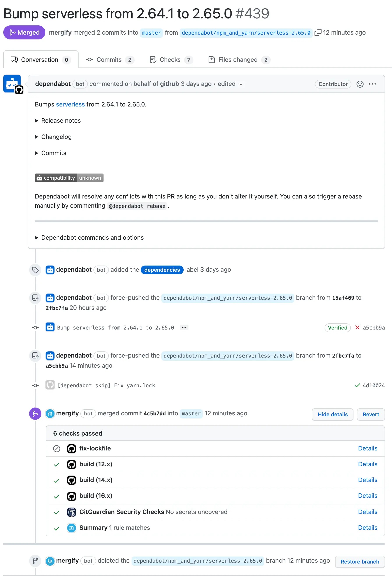Click the edited dropdown on the comment header
The height and width of the screenshot is (576, 392).
tap(241, 84)
